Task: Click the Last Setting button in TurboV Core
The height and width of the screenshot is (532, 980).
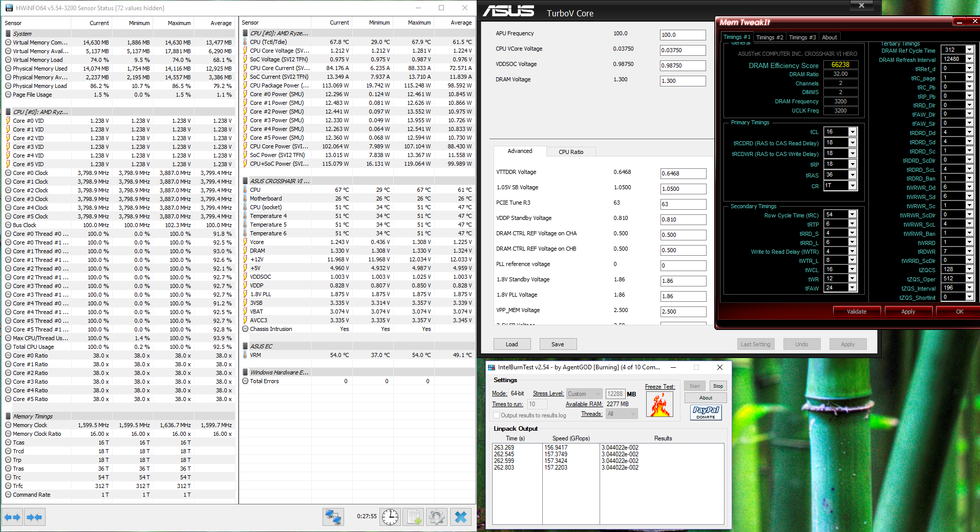Action: click(x=756, y=344)
